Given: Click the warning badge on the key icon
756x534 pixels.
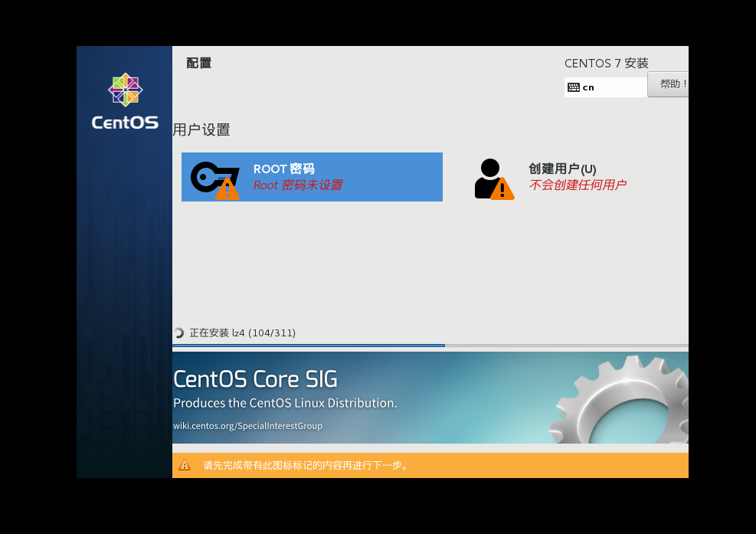Looking at the screenshot, I should [227, 188].
